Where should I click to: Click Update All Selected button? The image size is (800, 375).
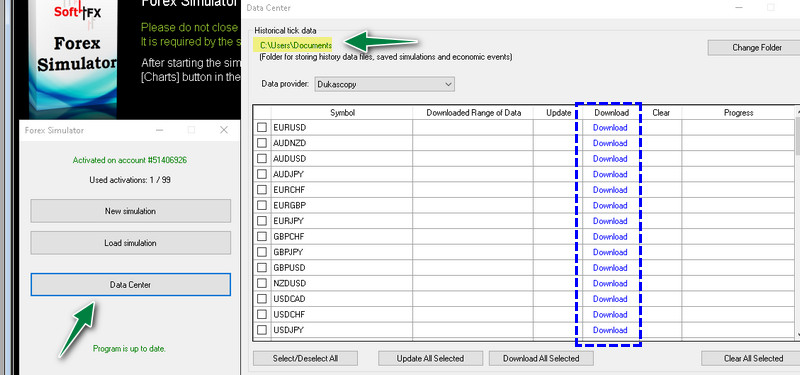pos(430,358)
